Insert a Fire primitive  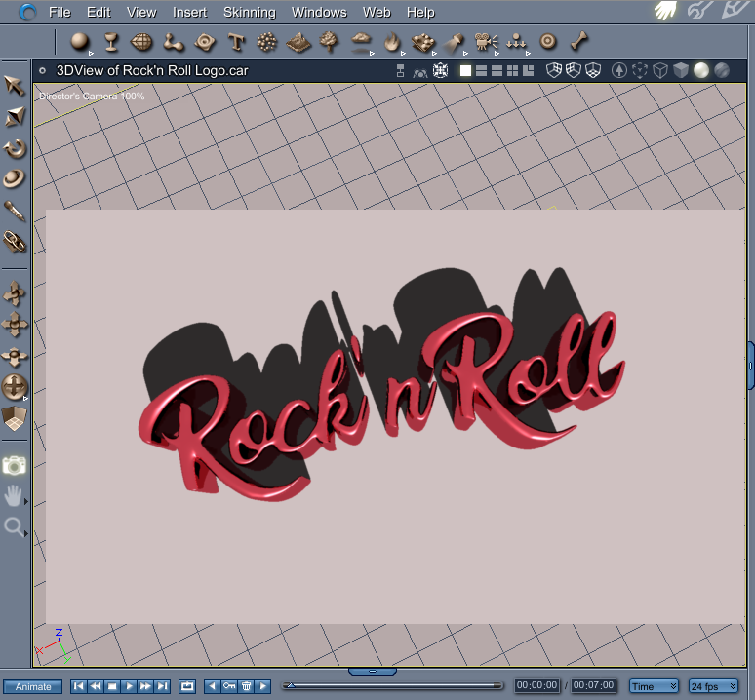(392, 42)
